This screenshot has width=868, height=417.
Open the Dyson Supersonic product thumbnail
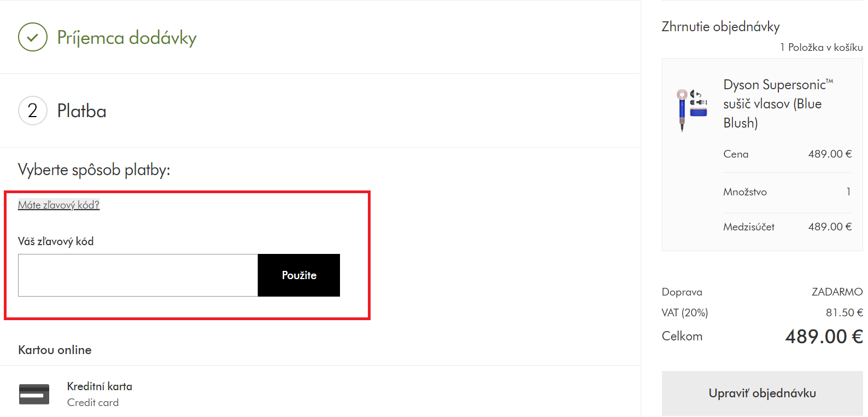click(x=691, y=110)
